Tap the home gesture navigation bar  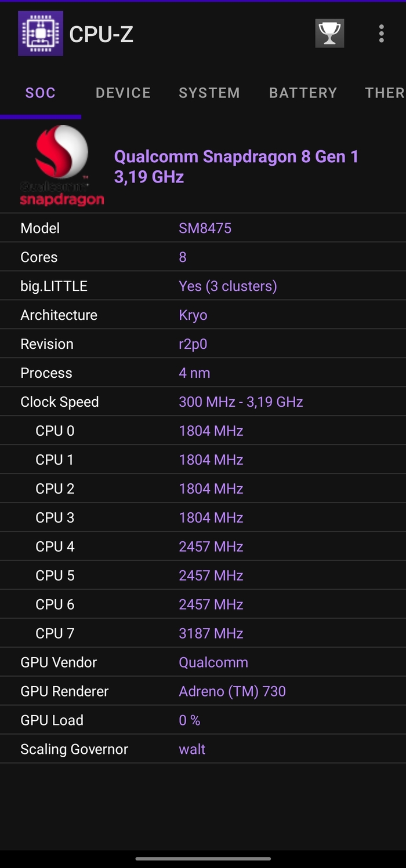[x=203, y=858]
